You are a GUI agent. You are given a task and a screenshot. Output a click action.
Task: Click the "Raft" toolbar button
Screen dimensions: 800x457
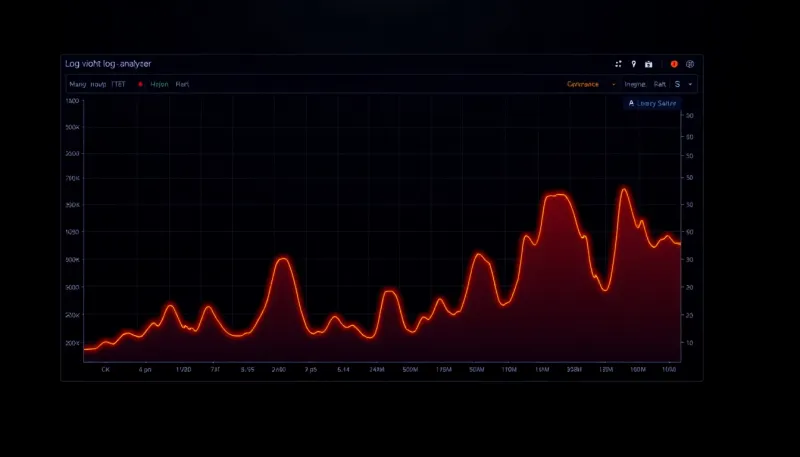[660, 84]
